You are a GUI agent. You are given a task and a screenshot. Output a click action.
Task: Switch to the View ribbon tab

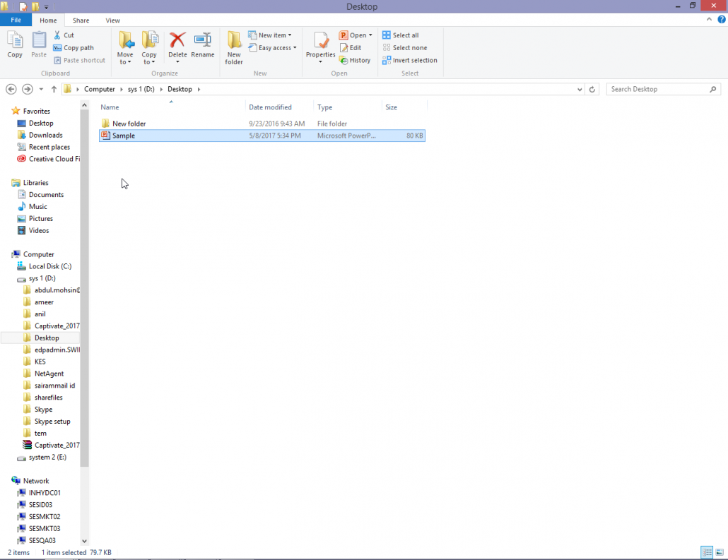(112, 20)
